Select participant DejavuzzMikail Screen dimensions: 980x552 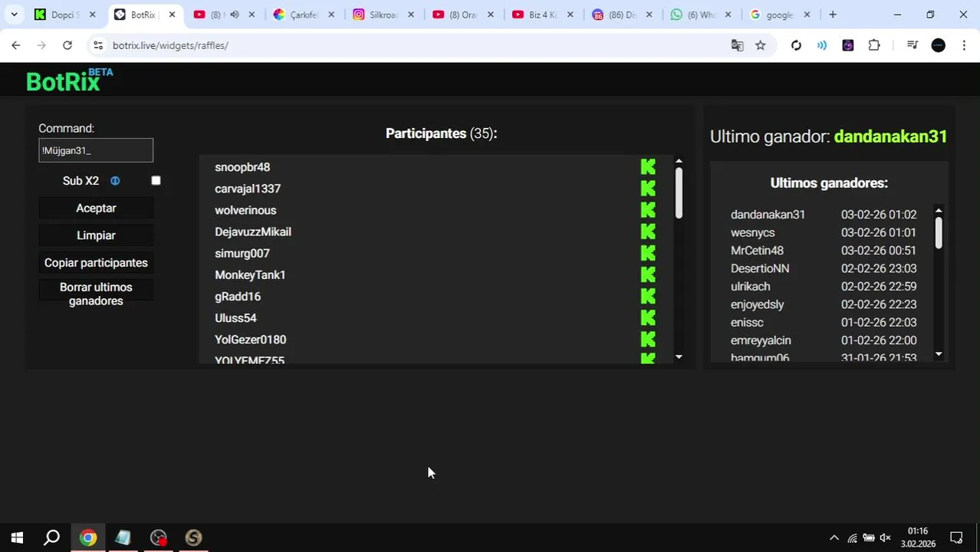click(x=253, y=232)
